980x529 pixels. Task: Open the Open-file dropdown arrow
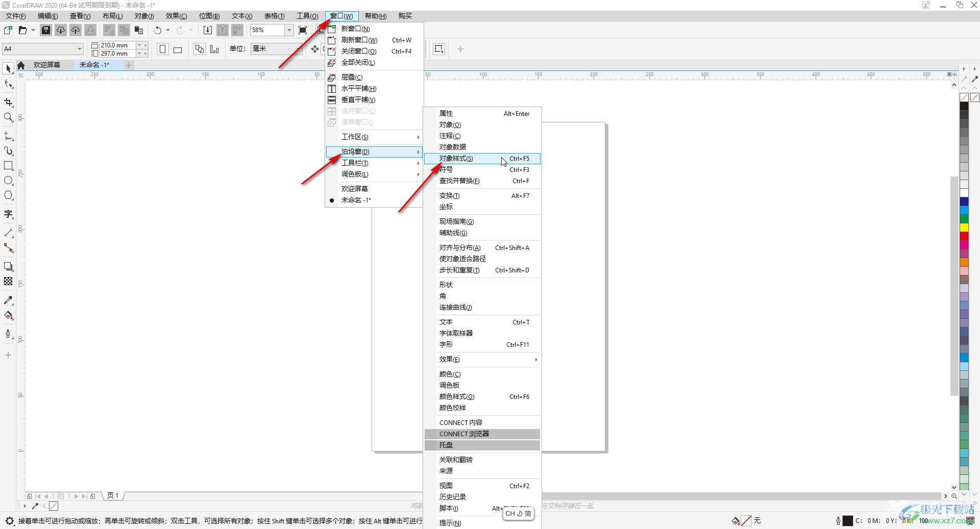33,30
